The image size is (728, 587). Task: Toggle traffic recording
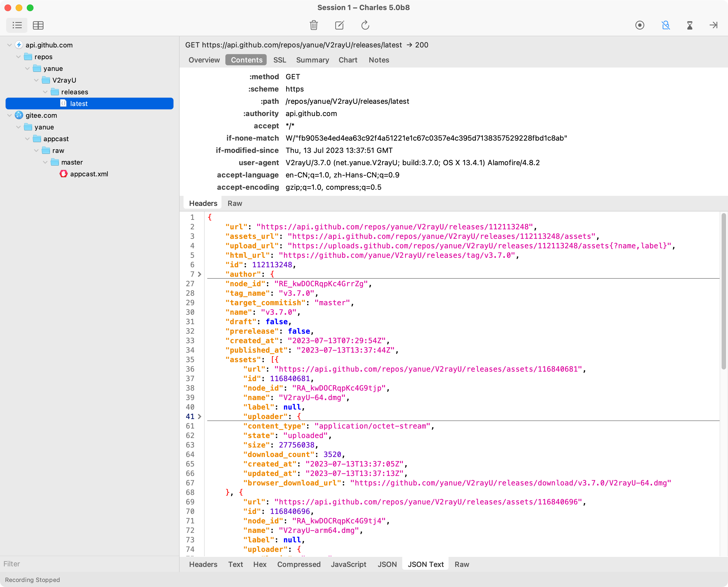point(640,25)
